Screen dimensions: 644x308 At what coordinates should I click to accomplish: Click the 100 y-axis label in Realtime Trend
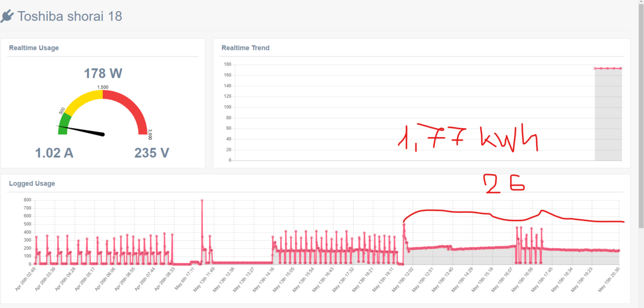coord(227,107)
